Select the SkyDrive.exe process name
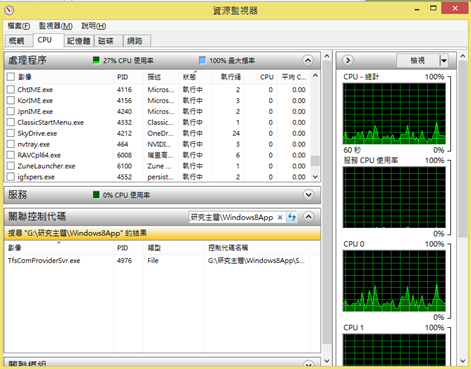Viewport: 471px width, 369px height. 37,133
